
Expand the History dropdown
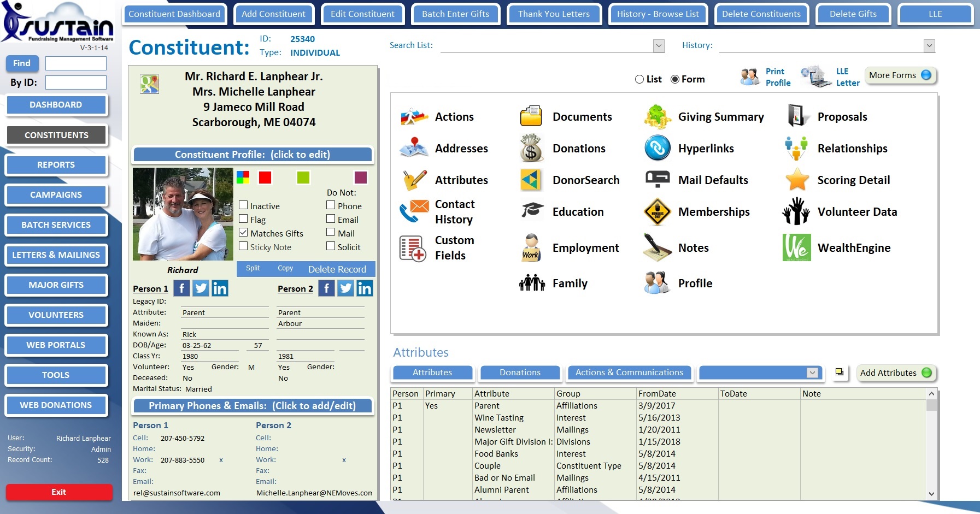pyautogui.click(x=929, y=46)
